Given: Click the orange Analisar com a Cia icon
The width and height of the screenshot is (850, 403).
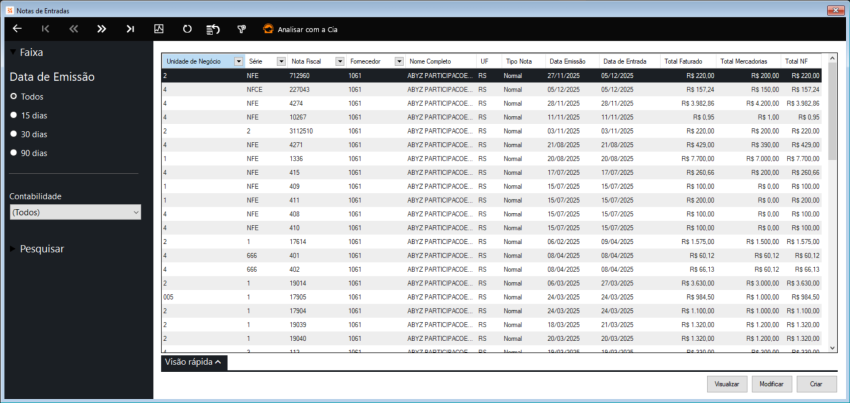Looking at the screenshot, I should 268,29.
